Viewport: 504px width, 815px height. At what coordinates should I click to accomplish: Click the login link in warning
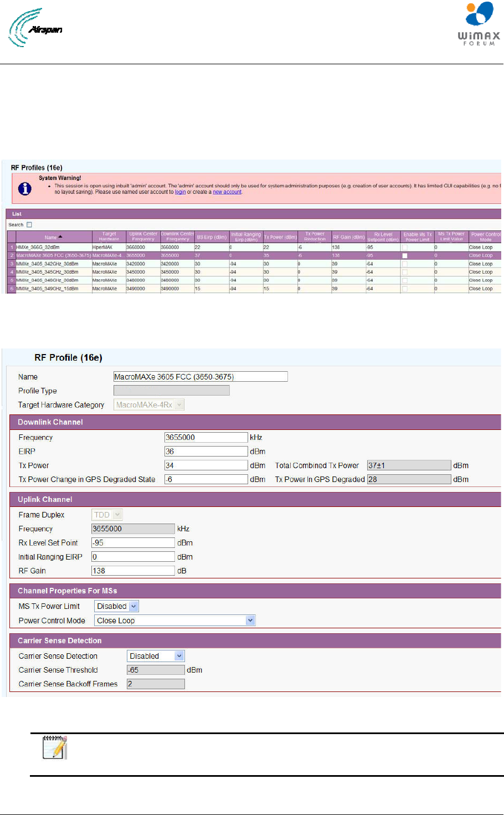tap(180, 192)
